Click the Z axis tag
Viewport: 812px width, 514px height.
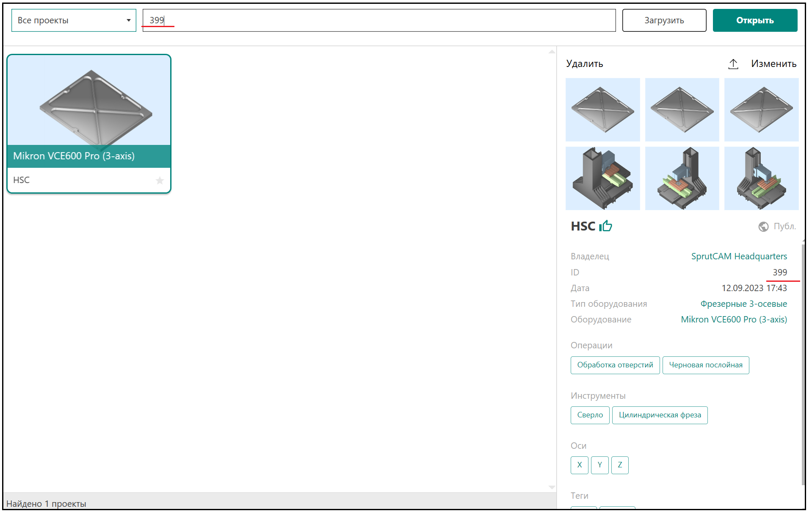pos(620,465)
